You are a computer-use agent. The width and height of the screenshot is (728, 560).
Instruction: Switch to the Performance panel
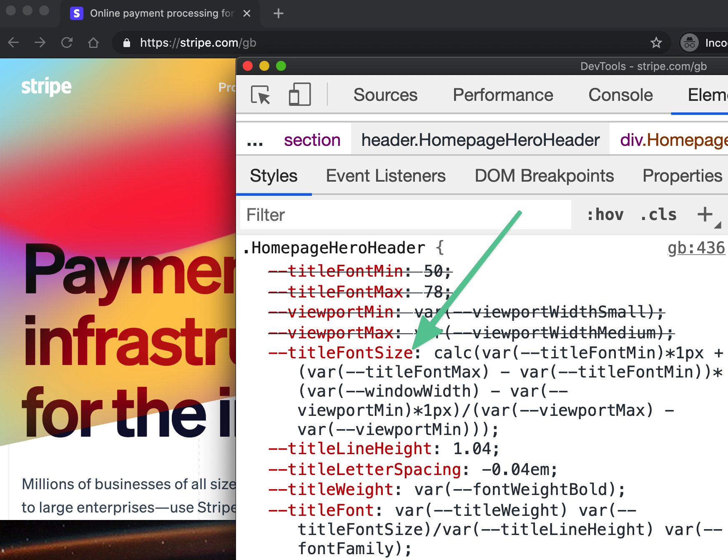(x=503, y=95)
